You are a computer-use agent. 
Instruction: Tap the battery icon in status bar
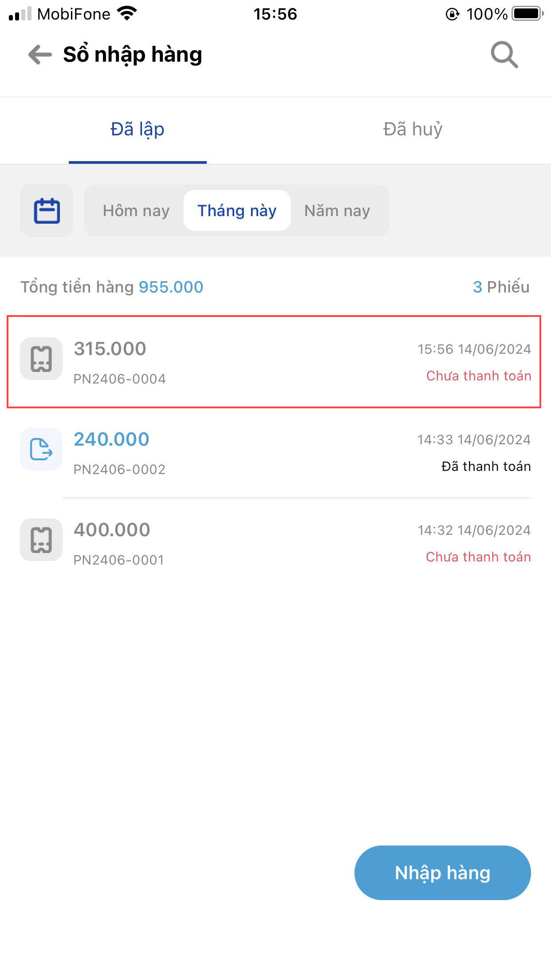(x=527, y=14)
